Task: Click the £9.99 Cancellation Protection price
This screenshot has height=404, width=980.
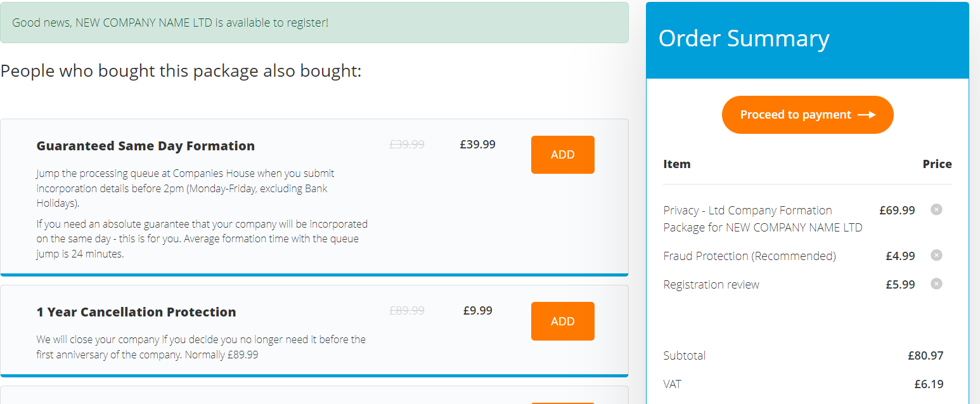Action: (x=477, y=311)
